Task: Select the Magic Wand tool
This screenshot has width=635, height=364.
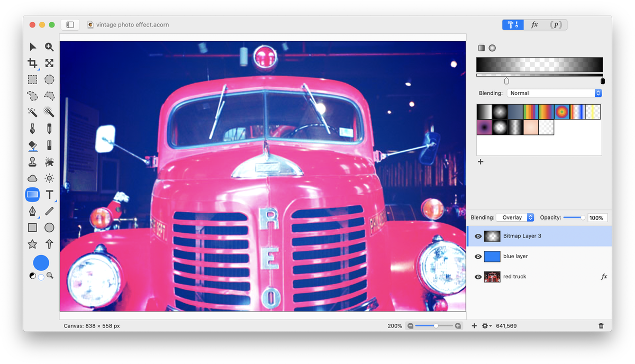Action: pyautogui.click(x=33, y=113)
